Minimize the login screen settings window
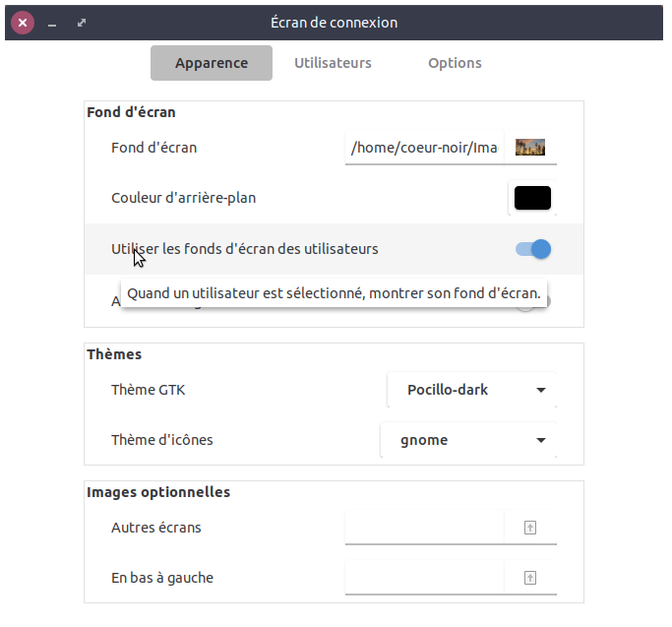The height and width of the screenshot is (627, 672). coord(52,22)
